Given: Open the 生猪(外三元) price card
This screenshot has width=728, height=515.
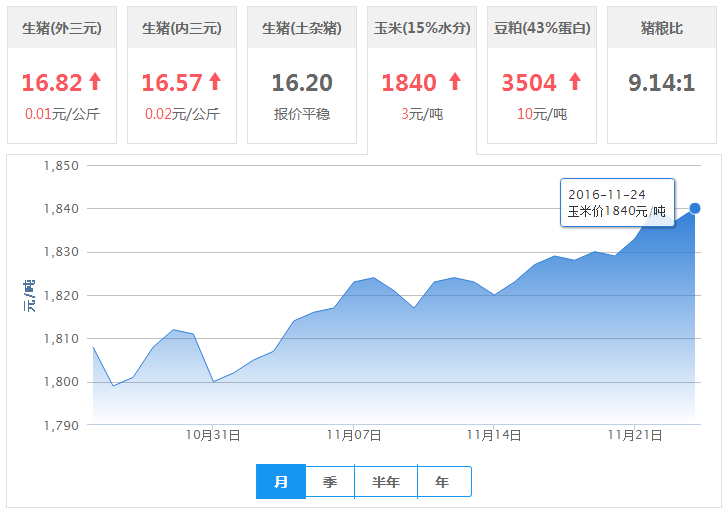Looking at the screenshot, I should pos(62,75).
